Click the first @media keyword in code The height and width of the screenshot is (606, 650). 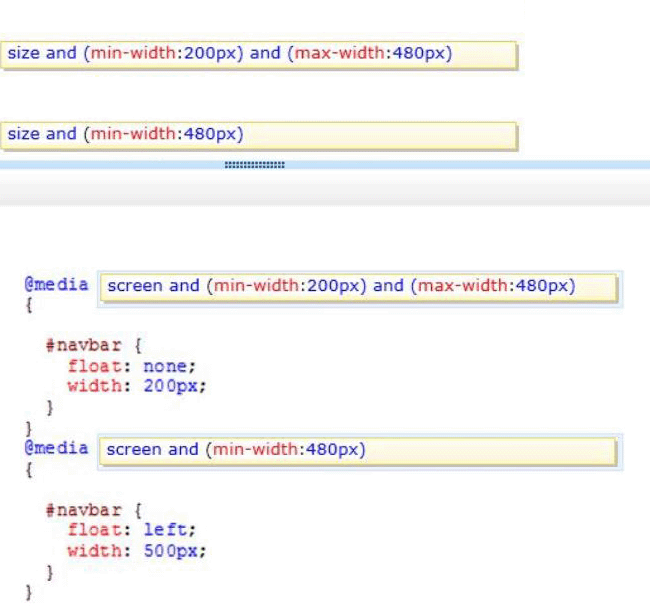pyautogui.click(x=56, y=284)
